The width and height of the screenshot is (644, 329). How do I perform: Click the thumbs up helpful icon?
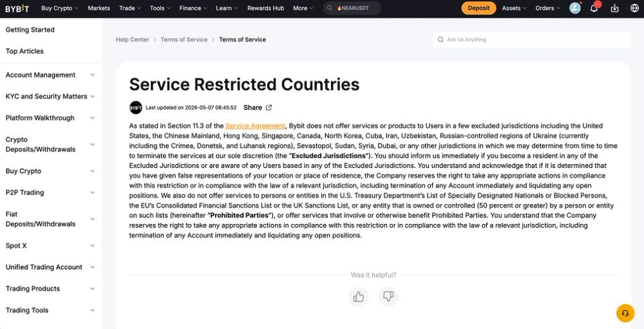point(359,297)
